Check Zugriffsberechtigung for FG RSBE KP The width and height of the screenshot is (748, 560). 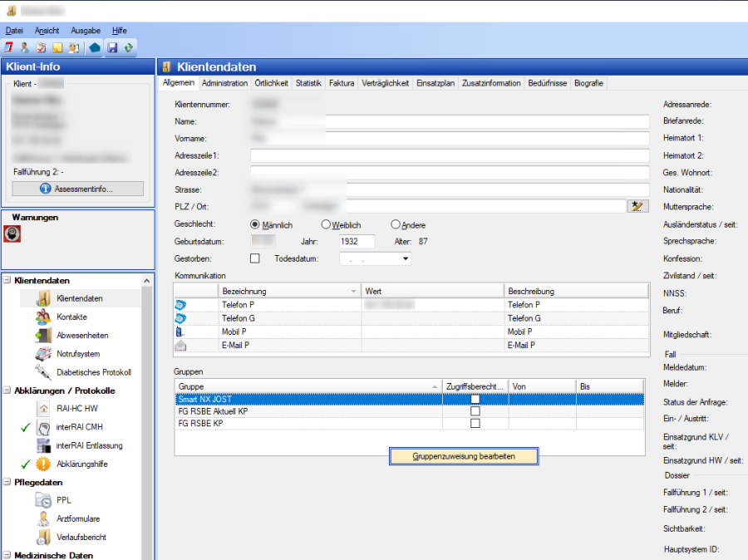coord(475,424)
